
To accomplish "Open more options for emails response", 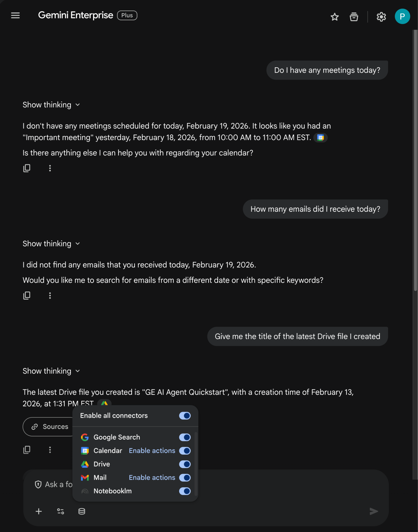I will [x=50, y=295].
